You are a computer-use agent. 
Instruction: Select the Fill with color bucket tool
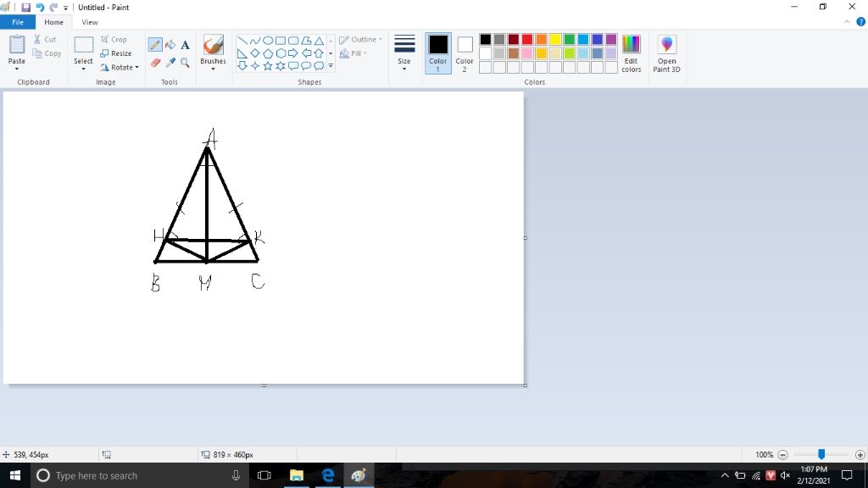170,45
